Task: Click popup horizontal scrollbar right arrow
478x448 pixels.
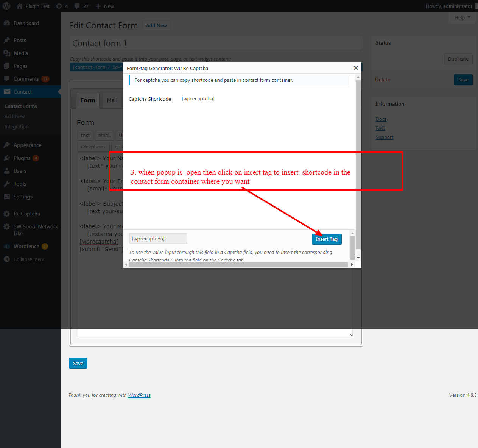Action: [x=352, y=264]
